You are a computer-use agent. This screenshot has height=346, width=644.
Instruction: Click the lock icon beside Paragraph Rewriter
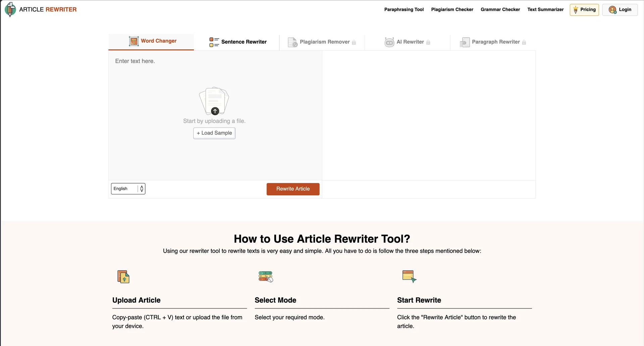[x=524, y=42]
